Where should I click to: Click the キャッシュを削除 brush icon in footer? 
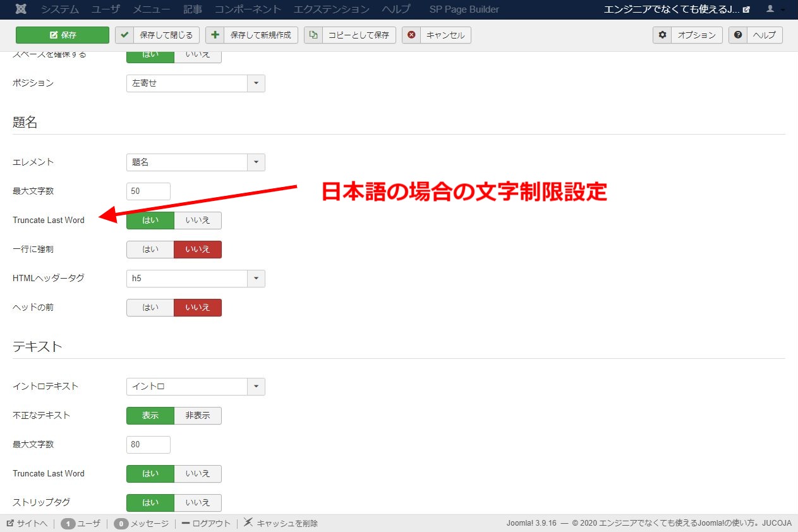[248, 523]
